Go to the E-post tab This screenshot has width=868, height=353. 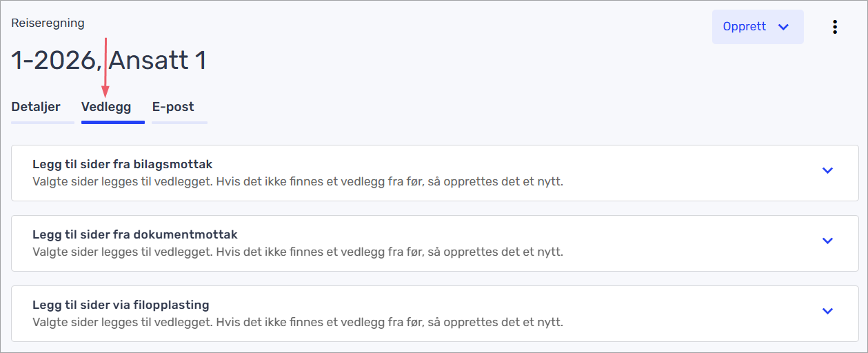click(x=173, y=107)
